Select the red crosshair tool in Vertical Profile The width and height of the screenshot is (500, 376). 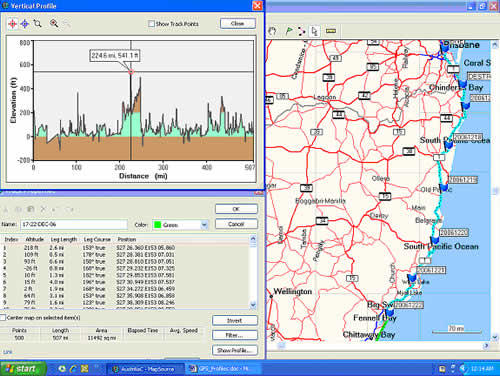point(13,24)
